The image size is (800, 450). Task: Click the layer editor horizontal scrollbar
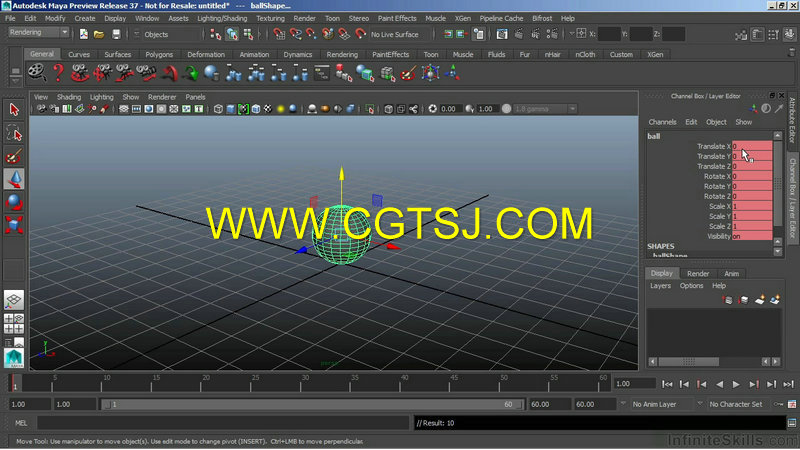click(688, 361)
